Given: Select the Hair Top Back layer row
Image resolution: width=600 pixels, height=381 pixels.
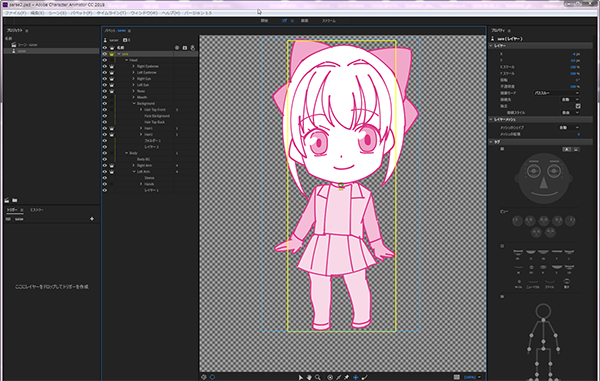Looking at the screenshot, I should pyautogui.click(x=150, y=122).
